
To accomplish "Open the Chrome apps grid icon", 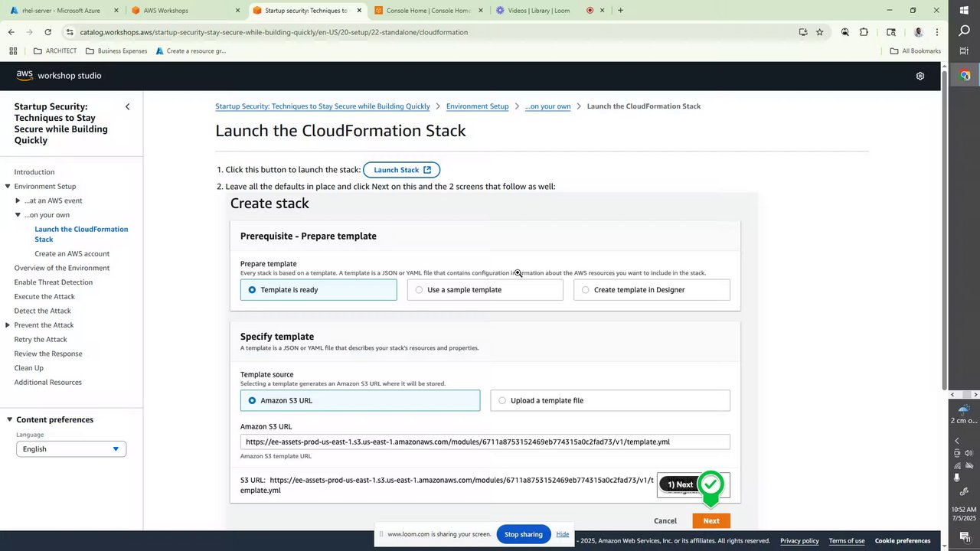I will [13, 51].
